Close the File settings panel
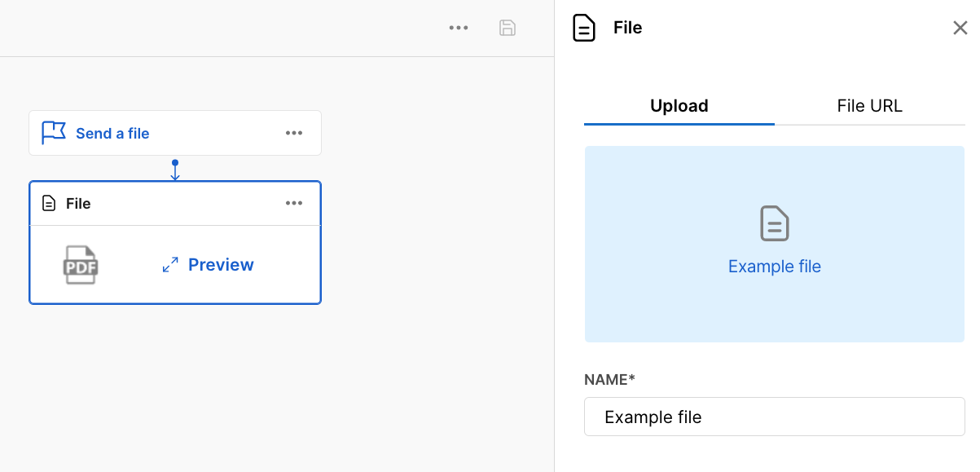This screenshot has width=980, height=472. click(960, 29)
